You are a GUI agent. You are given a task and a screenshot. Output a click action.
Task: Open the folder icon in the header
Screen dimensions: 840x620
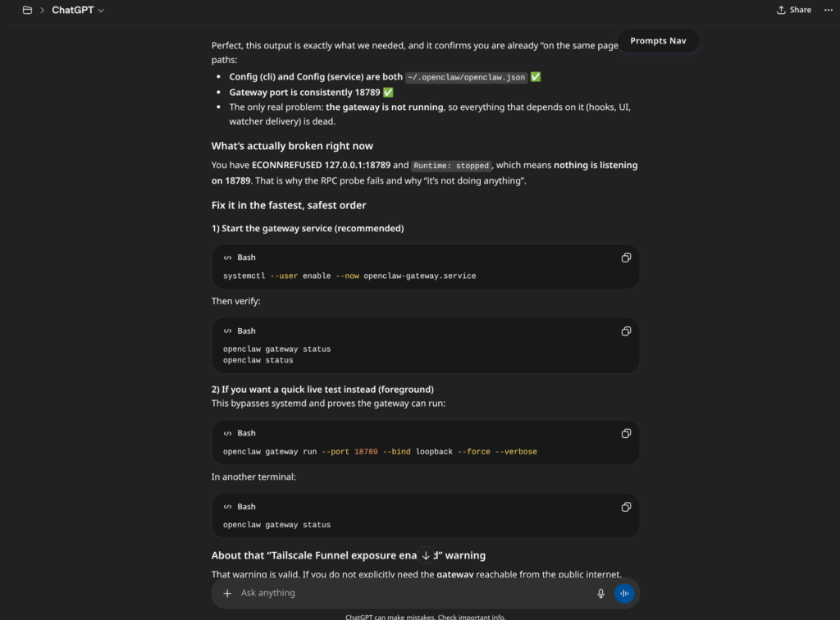pyautogui.click(x=27, y=10)
